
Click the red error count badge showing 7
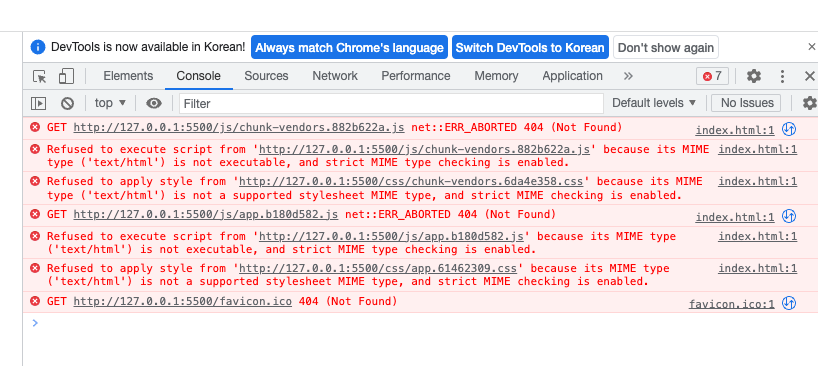(712, 76)
